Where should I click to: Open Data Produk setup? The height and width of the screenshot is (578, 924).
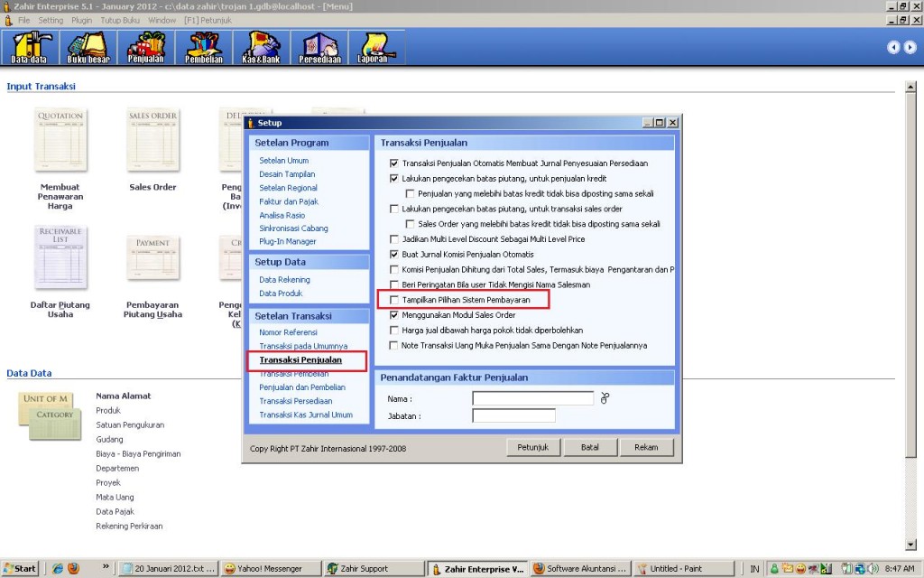pyautogui.click(x=282, y=294)
